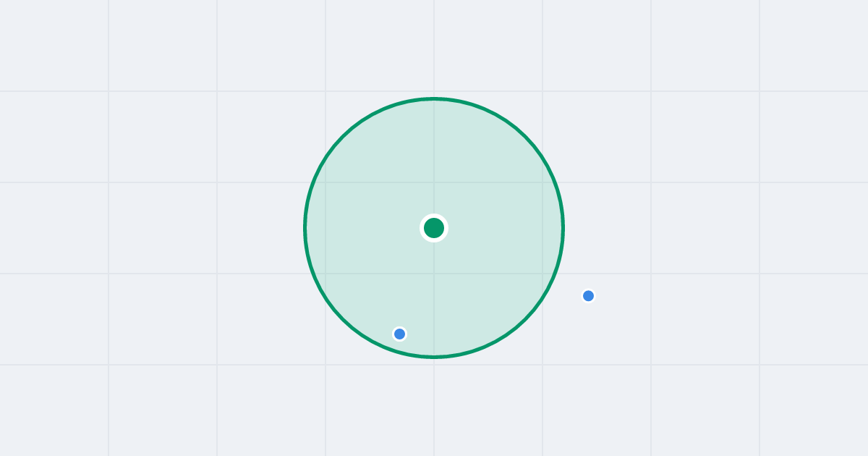
Task: Click the circle outline nearest the inner blue point
Action: 393,351
